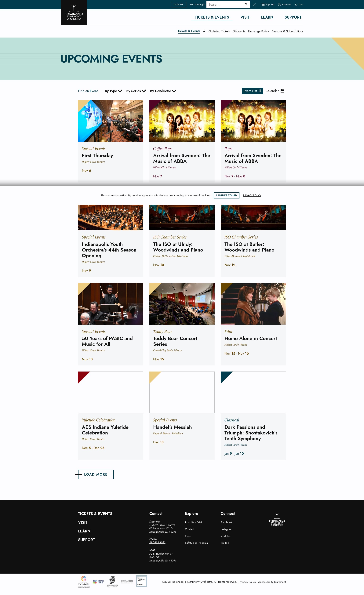This screenshot has height=595, width=364.
Task: Click Hilbert Circle Theatre footer location link
Action: click(162, 525)
